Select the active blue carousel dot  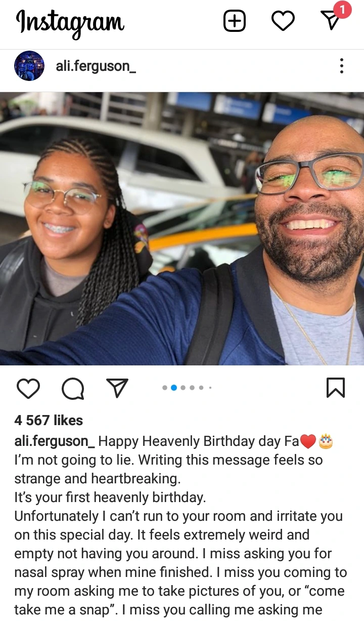[174, 388]
